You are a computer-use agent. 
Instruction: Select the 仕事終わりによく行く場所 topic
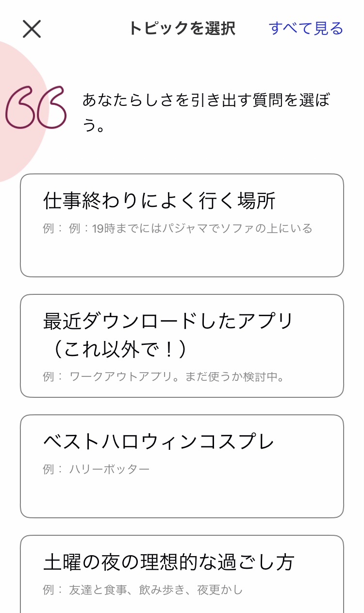pyautogui.click(x=160, y=201)
